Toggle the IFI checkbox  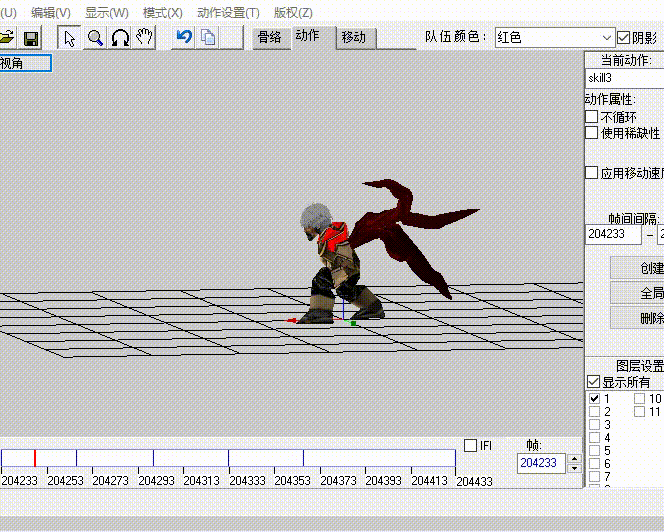470,446
